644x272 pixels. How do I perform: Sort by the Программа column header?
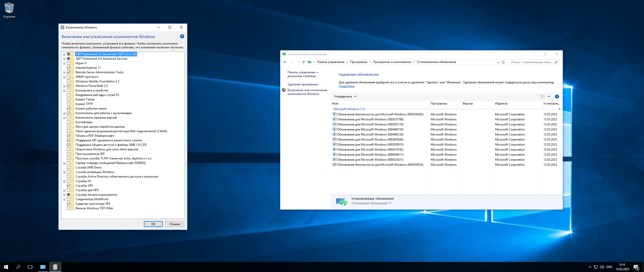(x=445, y=104)
